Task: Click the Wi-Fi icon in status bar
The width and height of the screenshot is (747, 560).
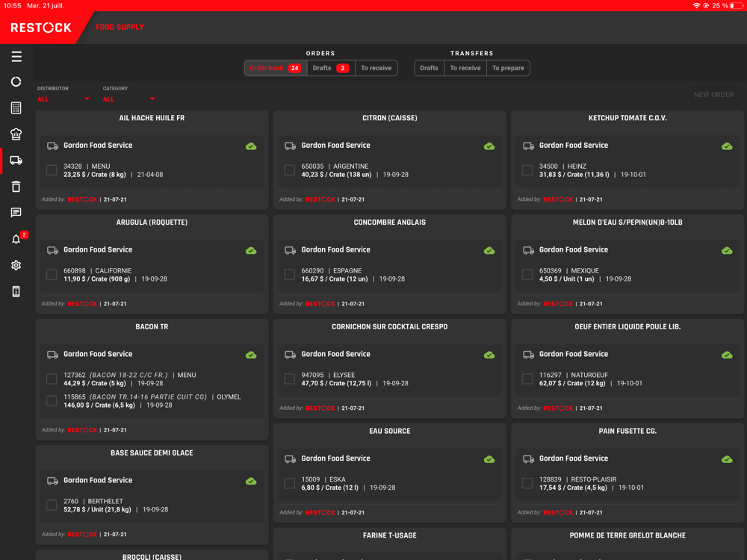Action: click(696, 6)
